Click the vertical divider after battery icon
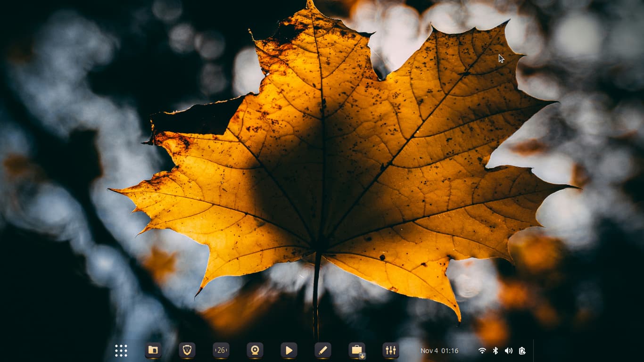The image size is (644, 362). [533, 351]
